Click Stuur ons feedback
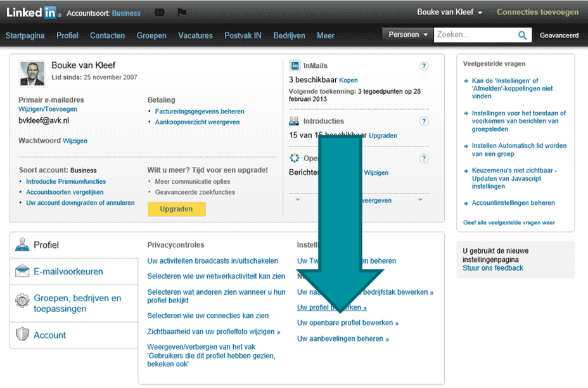The height and width of the screenshot is (388, 588). (493, 268)
